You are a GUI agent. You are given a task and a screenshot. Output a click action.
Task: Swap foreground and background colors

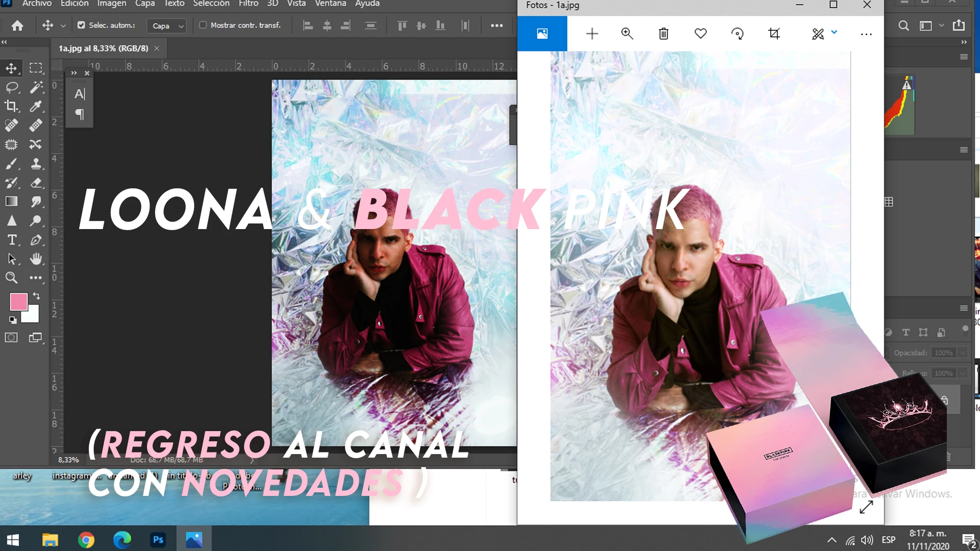coord(37,296)
